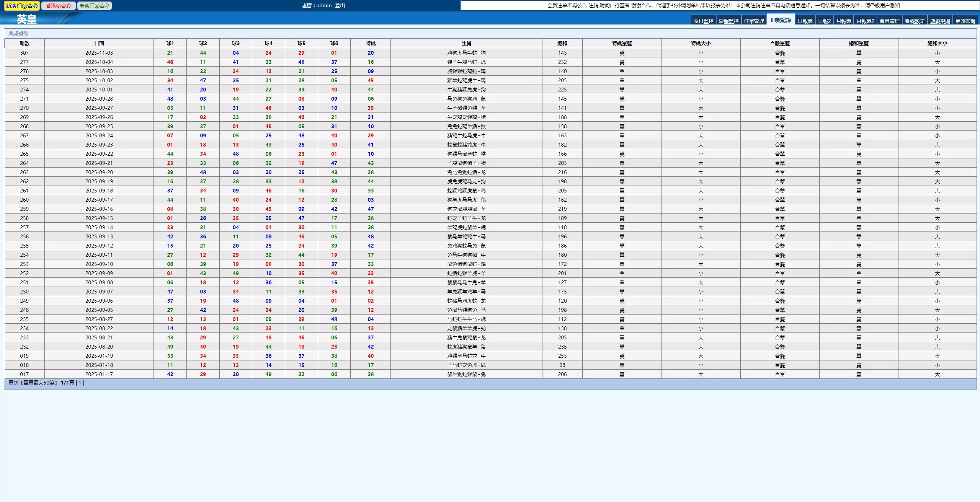
Task: View the 遊戲規則 tab
Action: coord(940,21)
